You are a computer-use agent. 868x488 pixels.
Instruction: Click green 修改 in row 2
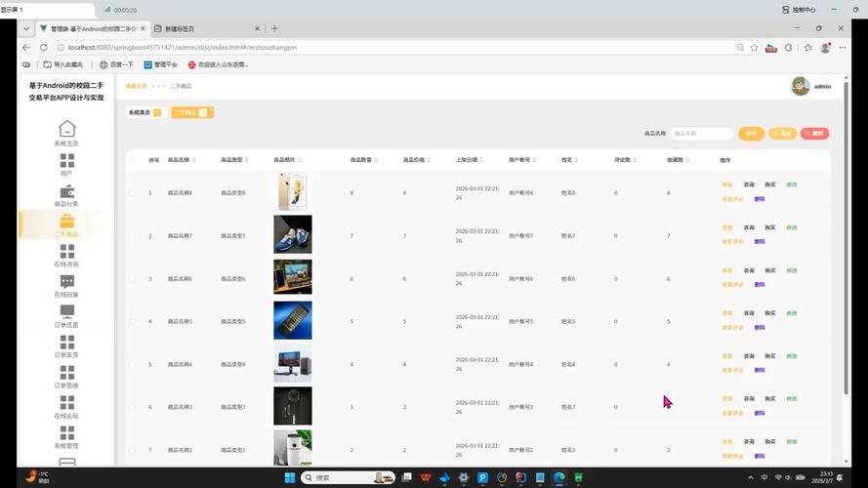[x=792, y=227]
